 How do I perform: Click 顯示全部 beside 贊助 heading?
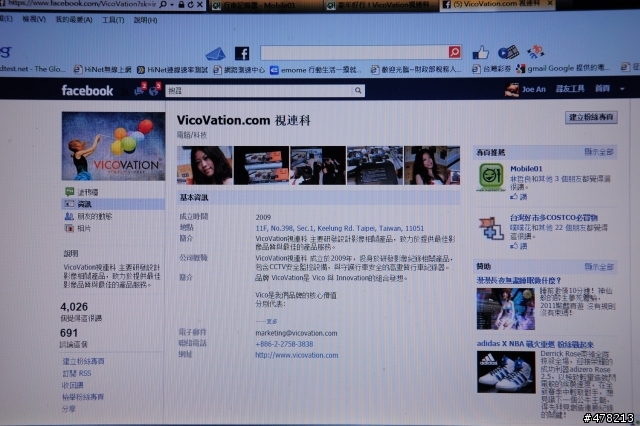599,266
